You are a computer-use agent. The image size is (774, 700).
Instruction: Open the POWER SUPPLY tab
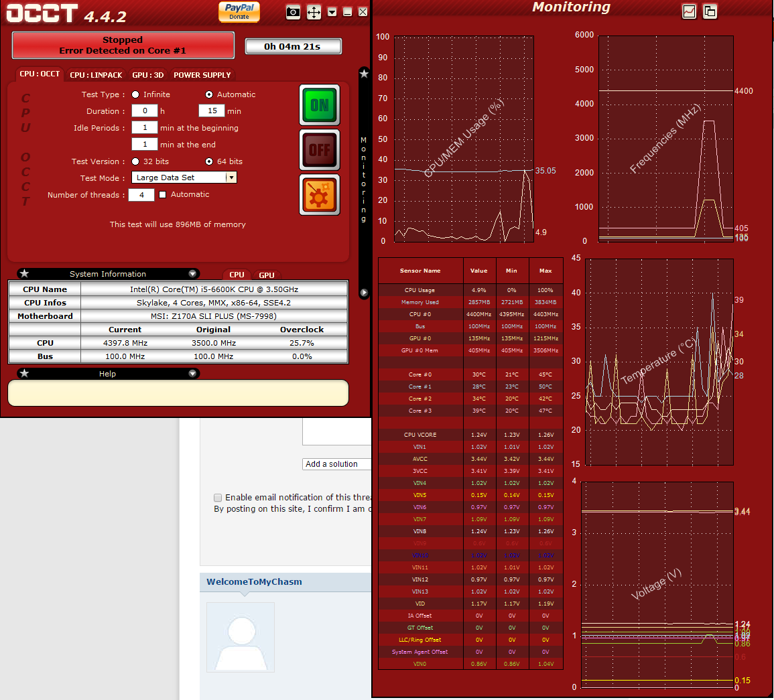point(202,75)
